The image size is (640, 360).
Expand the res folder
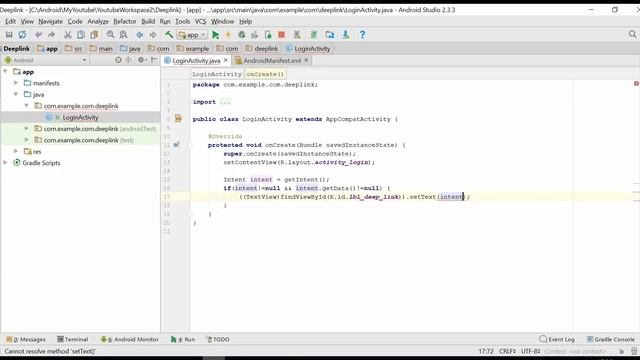pos(16,151)
